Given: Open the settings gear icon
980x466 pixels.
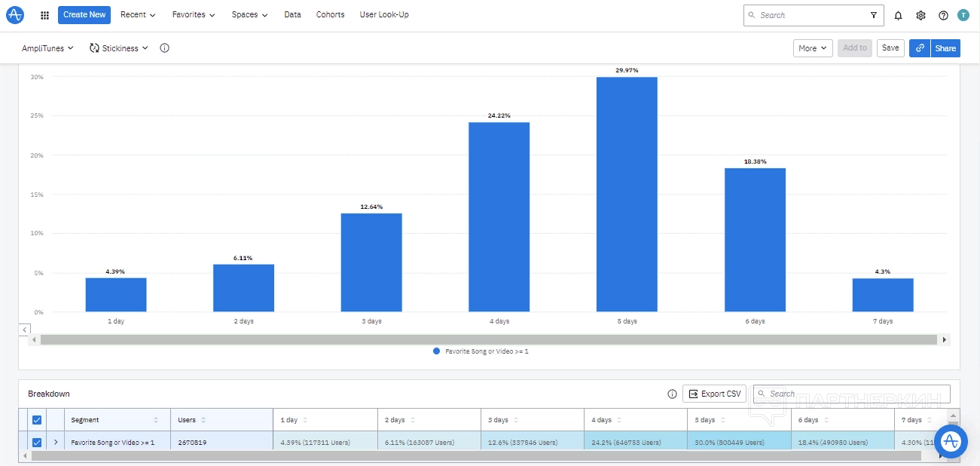Looking at the screenshot, I should [920, 15].
